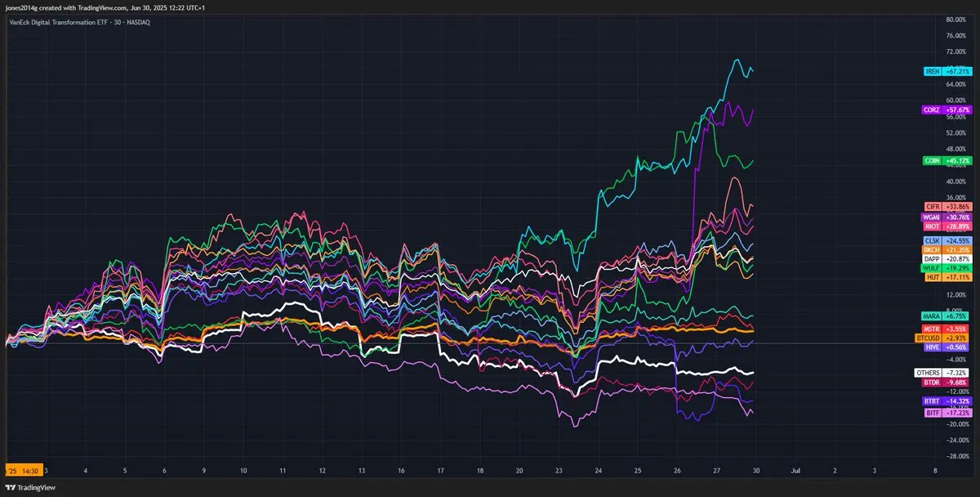Click date 26 on the time axis
The height and width of the screenshot is (497, 980).
677,471
